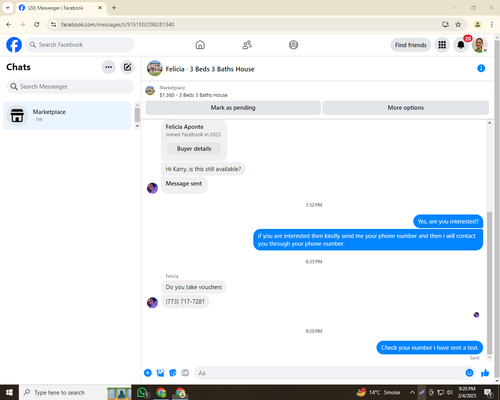This screenshot has width=500, height=400.
Task: Click 'Hi Karry, is this still available?' message
Action: (x=203, y=169)
